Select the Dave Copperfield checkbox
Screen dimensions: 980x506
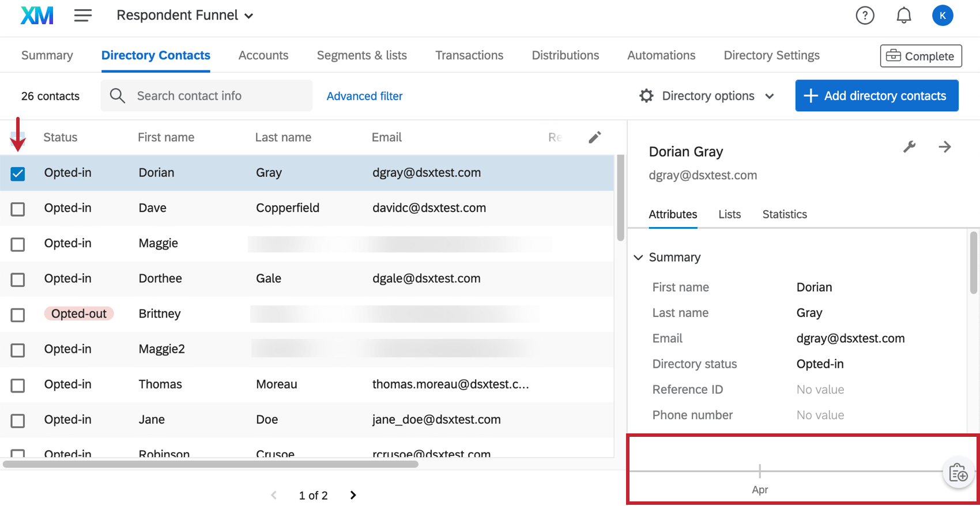pos(18,209)
